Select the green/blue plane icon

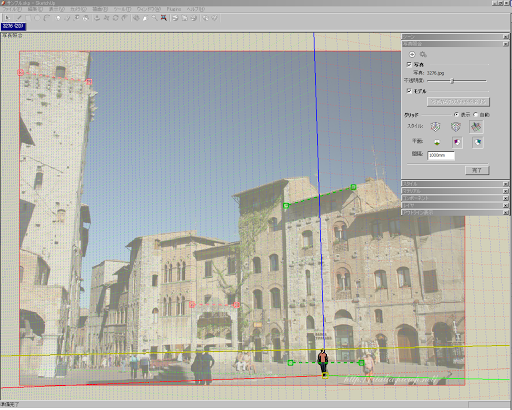tap(477, 142)
